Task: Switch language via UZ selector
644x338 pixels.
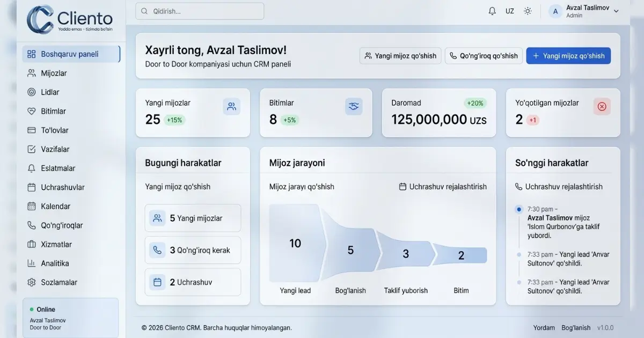Action: point(510,11)
